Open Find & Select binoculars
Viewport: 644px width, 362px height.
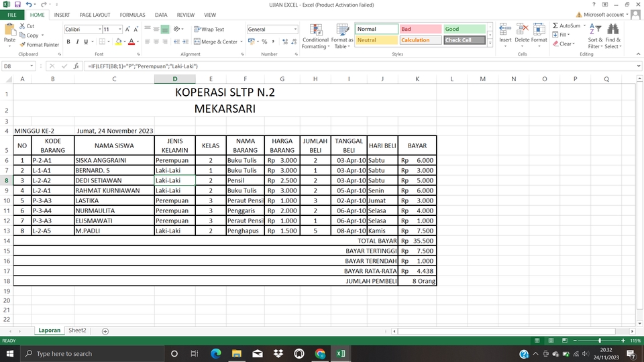(613, 36)
